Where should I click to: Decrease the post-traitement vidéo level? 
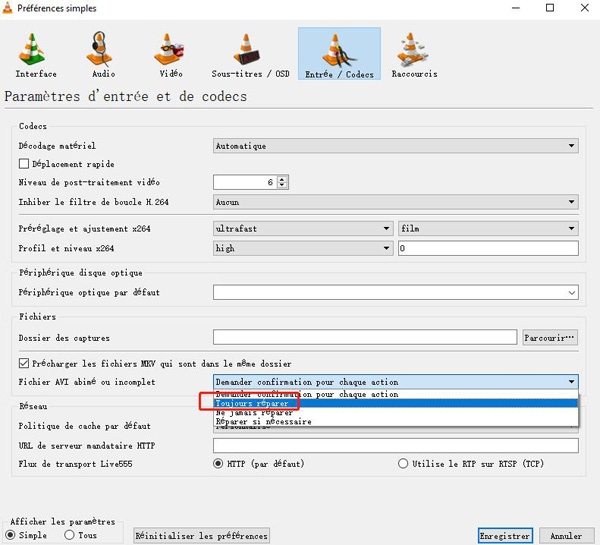pyautogui.click(x=282, y=186)
